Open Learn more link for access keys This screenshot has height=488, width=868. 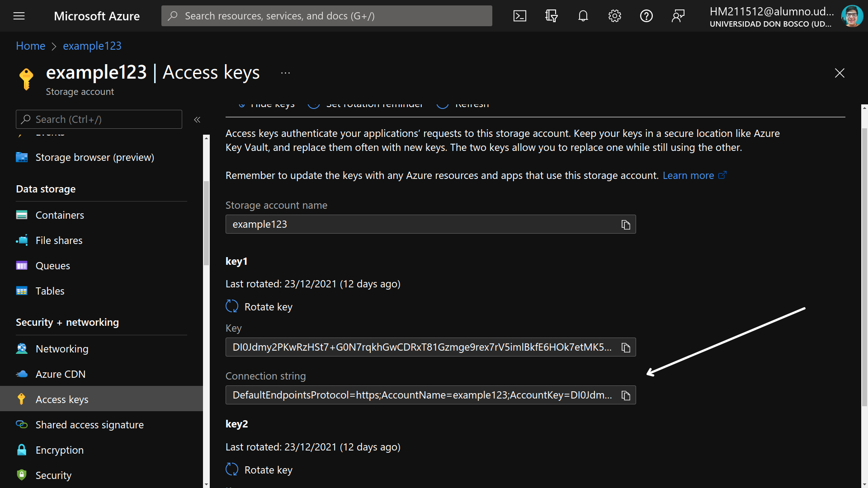coord(689,175)
